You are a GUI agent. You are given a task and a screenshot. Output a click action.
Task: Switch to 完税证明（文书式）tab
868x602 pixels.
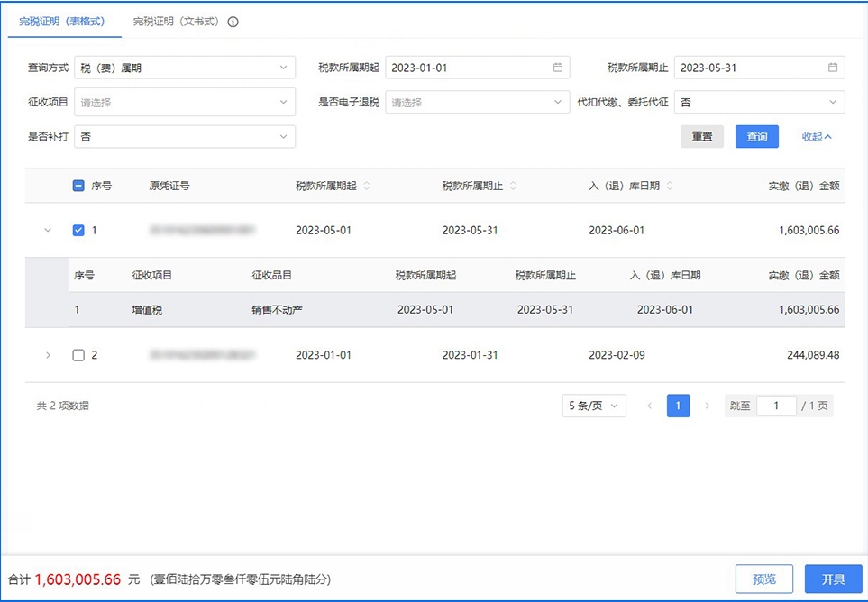176,22
